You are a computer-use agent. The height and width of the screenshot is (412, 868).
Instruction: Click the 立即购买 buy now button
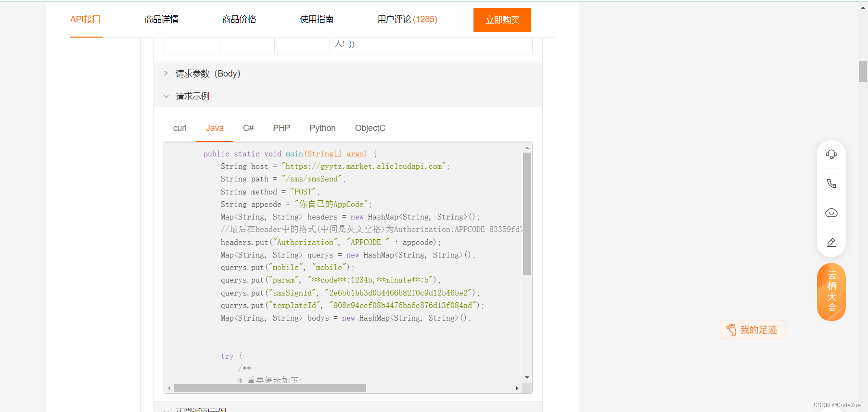pos(502,20)
